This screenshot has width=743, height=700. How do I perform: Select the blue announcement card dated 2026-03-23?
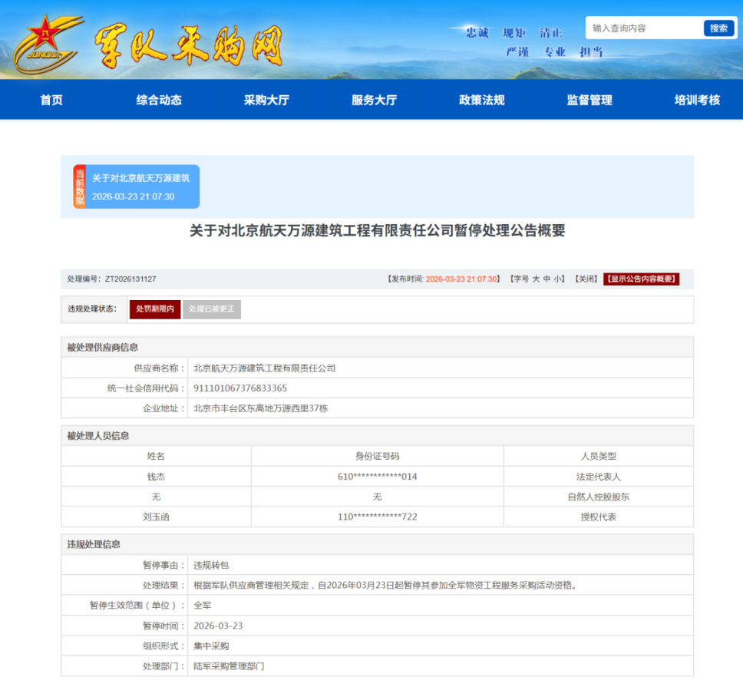(141, 187)
